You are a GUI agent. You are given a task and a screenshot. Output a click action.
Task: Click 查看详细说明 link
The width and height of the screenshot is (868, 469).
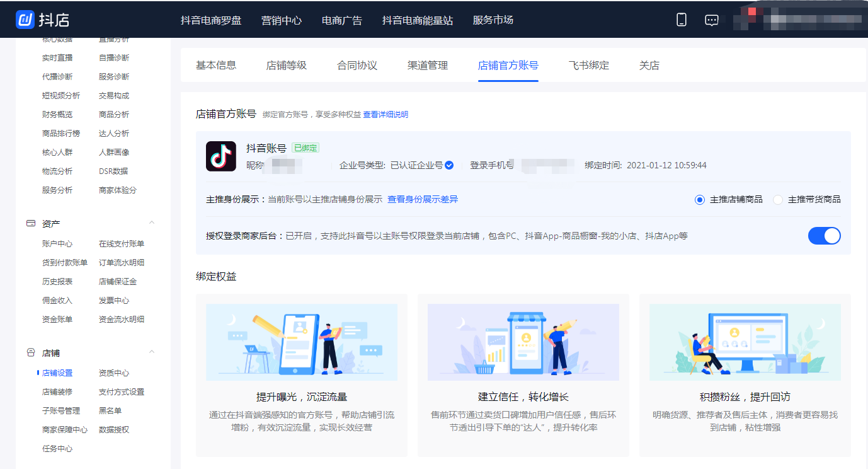click(385, 115)
